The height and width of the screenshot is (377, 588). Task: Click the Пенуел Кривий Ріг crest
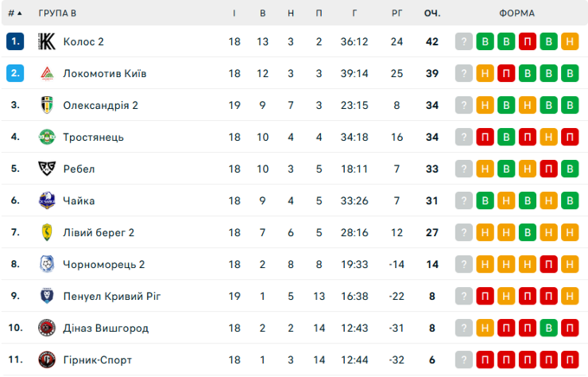click(x=47, y=296)
